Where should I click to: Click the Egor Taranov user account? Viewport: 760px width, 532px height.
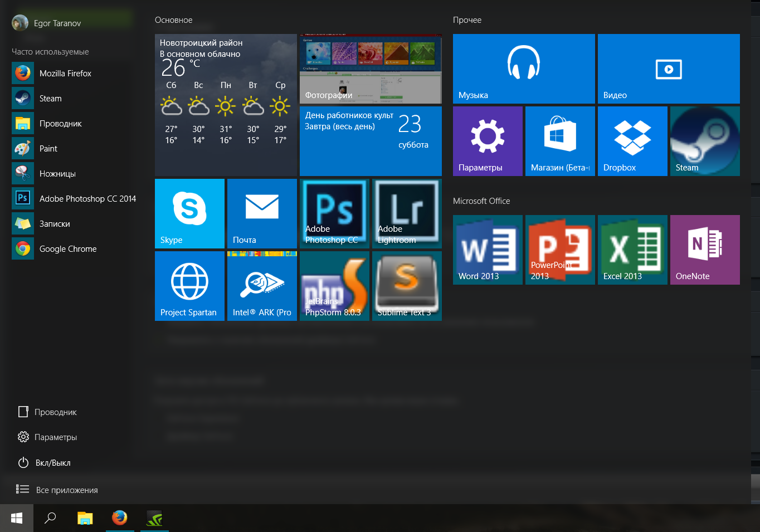[x=47, y=23]
